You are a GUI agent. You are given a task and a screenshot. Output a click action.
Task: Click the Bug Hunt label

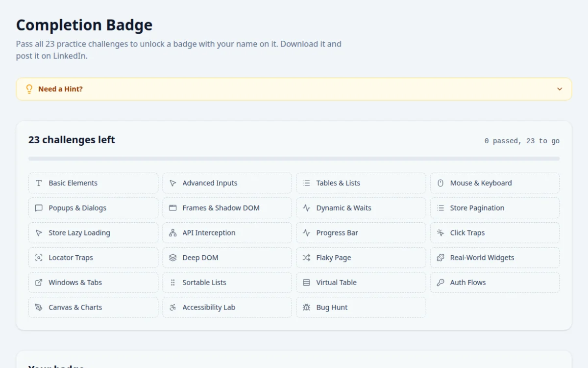[x=332, y=307]
